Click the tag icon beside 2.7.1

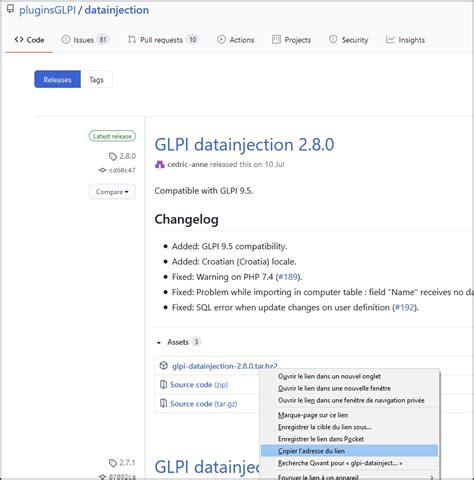[x=113, y=463]
